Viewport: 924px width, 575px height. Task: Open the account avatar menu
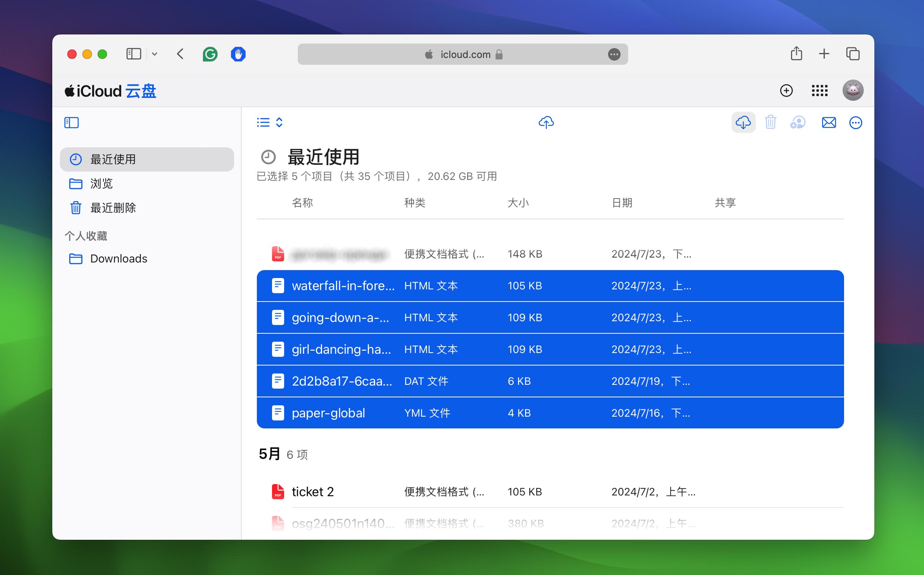coord(852,90)
